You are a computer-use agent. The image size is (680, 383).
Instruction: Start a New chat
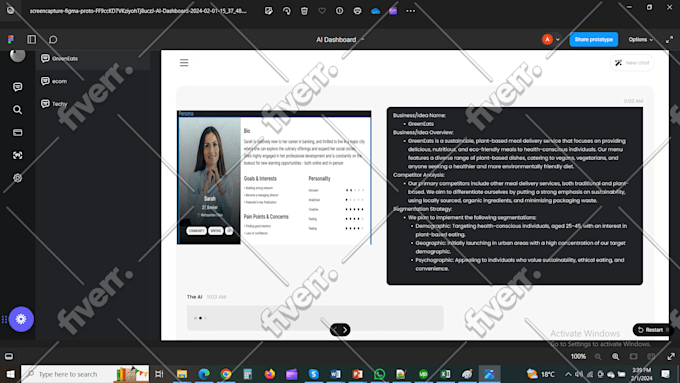pyautogui.click(x=632, y=63)
